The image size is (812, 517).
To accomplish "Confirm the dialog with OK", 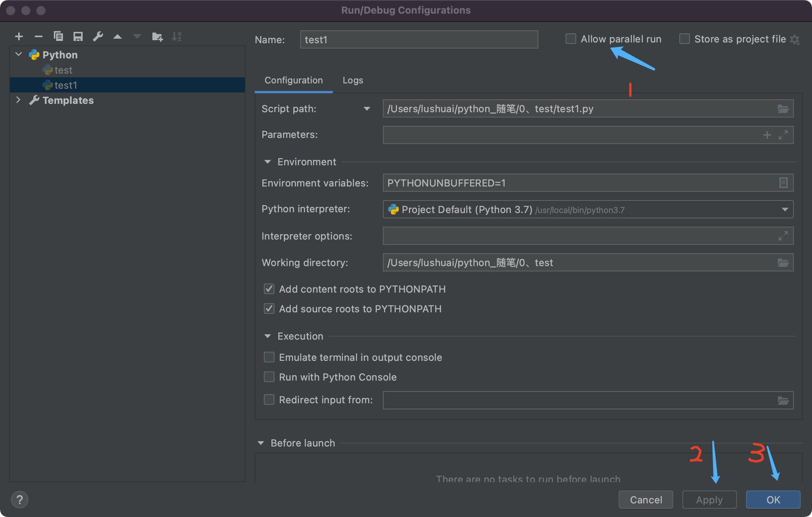I will click(x=773, y=500).
